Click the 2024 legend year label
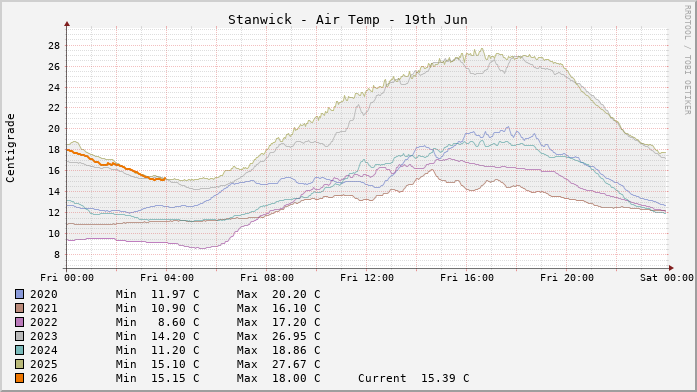Image resolution: width=697 pixels, height=392 pixels. coord(44,350)
